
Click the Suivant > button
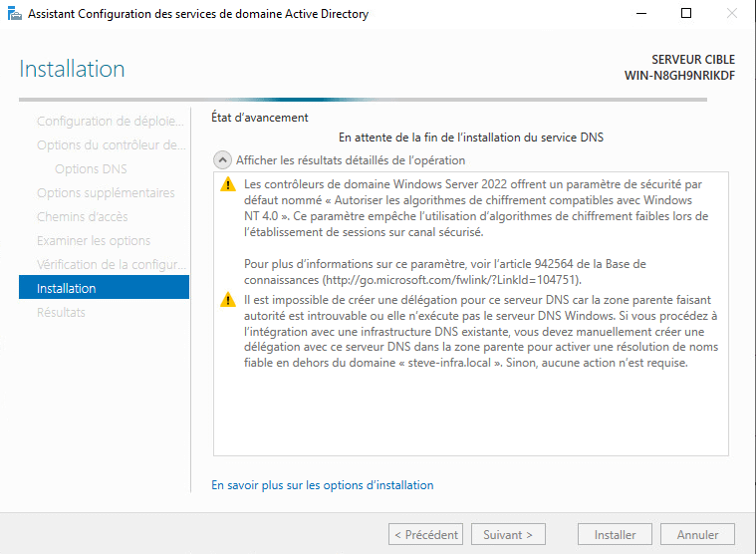click(x=508, y=535)
